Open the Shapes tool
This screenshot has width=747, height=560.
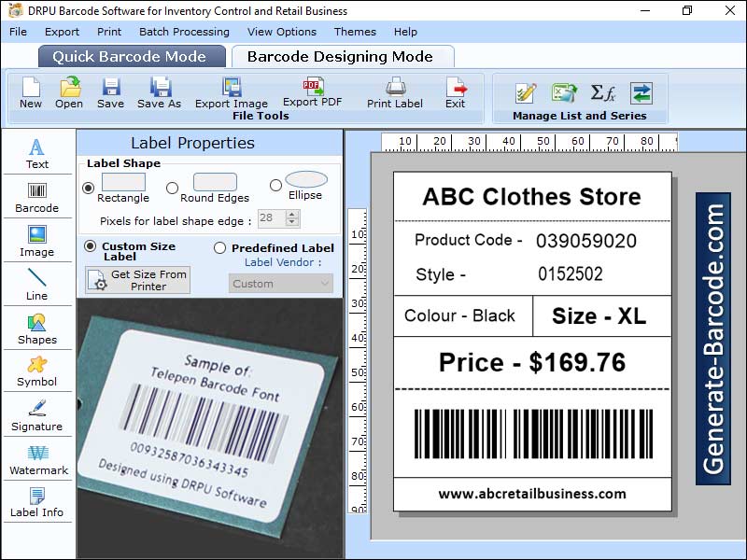(x=37, y=329)
